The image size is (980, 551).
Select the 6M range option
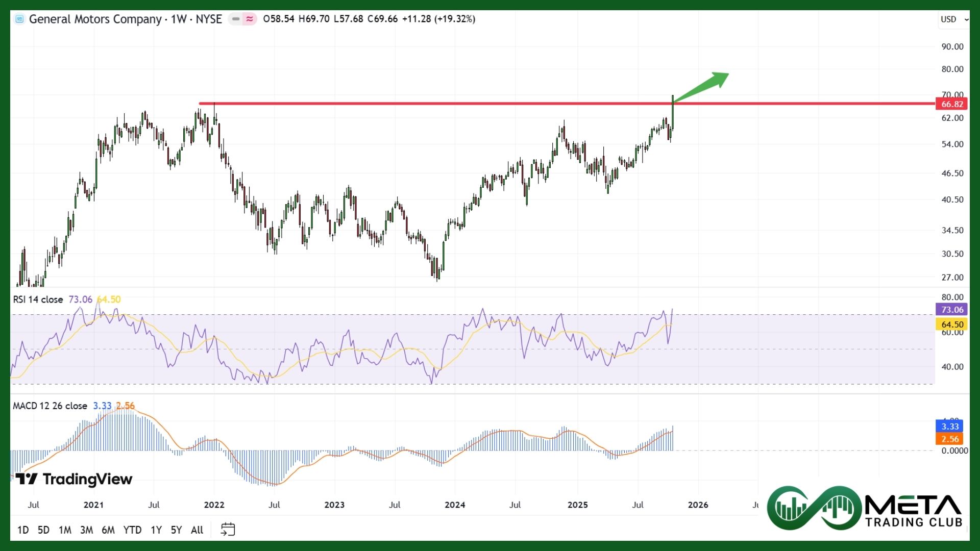108,530
